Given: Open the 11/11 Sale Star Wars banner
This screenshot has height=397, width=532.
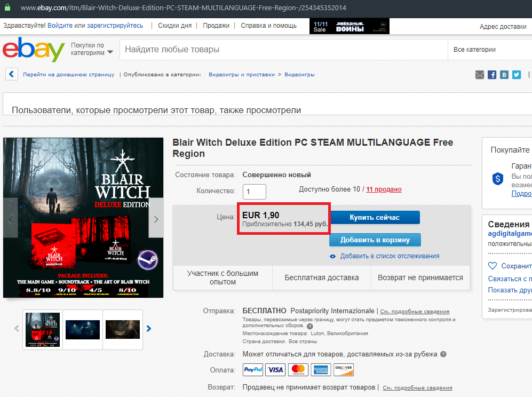Looking at the screenshot, I should pos(350,26).
